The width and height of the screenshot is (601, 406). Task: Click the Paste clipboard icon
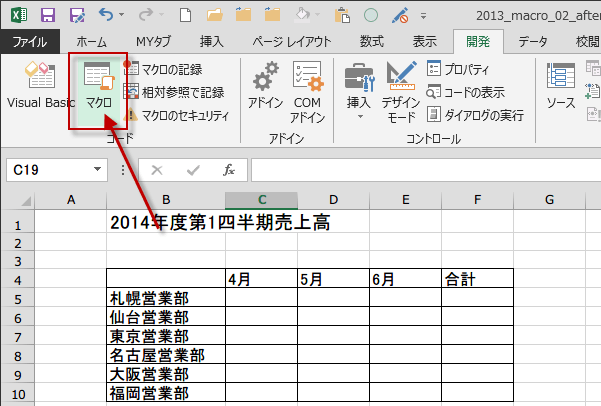click(342, 15)
